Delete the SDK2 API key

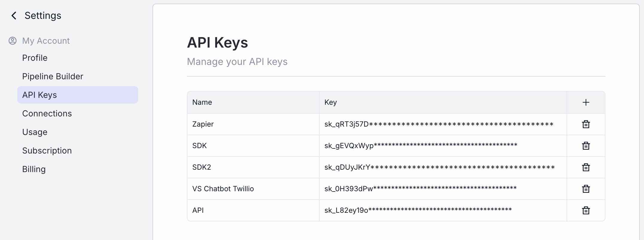pos(586,167)
